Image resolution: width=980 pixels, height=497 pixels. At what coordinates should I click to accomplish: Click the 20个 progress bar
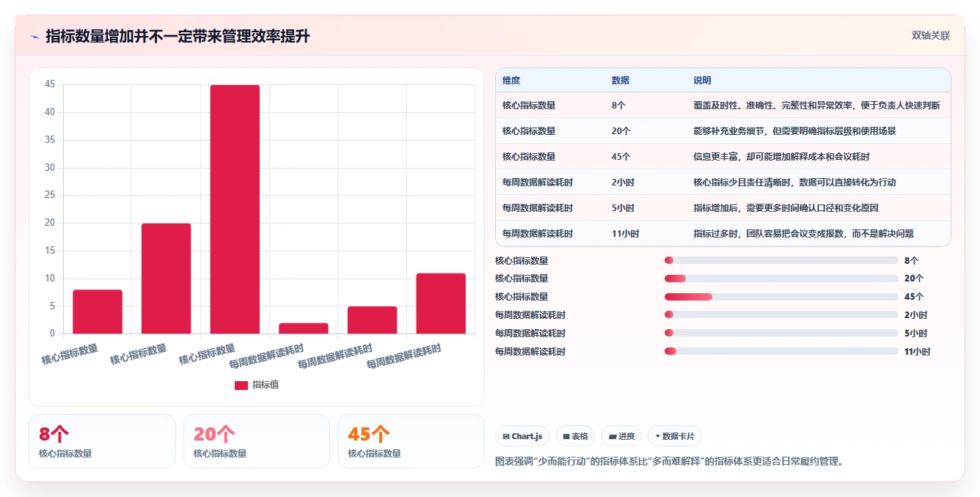781,279
